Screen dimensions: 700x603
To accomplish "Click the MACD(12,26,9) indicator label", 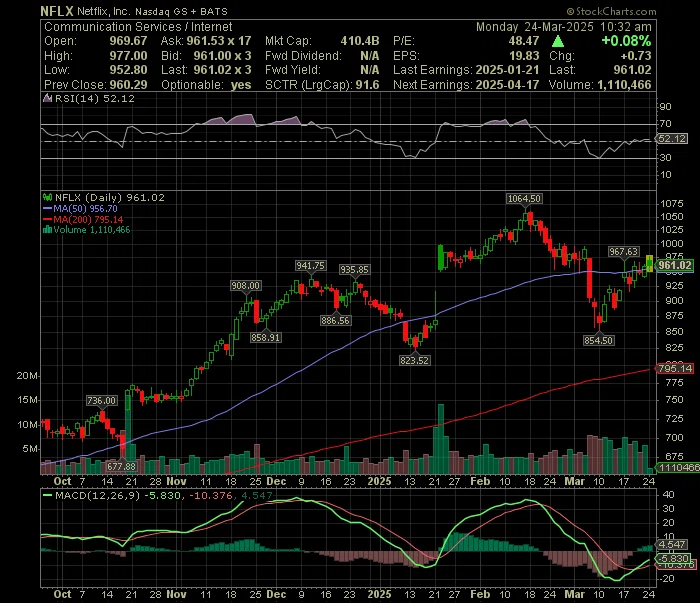I will [x=97, y=495].
